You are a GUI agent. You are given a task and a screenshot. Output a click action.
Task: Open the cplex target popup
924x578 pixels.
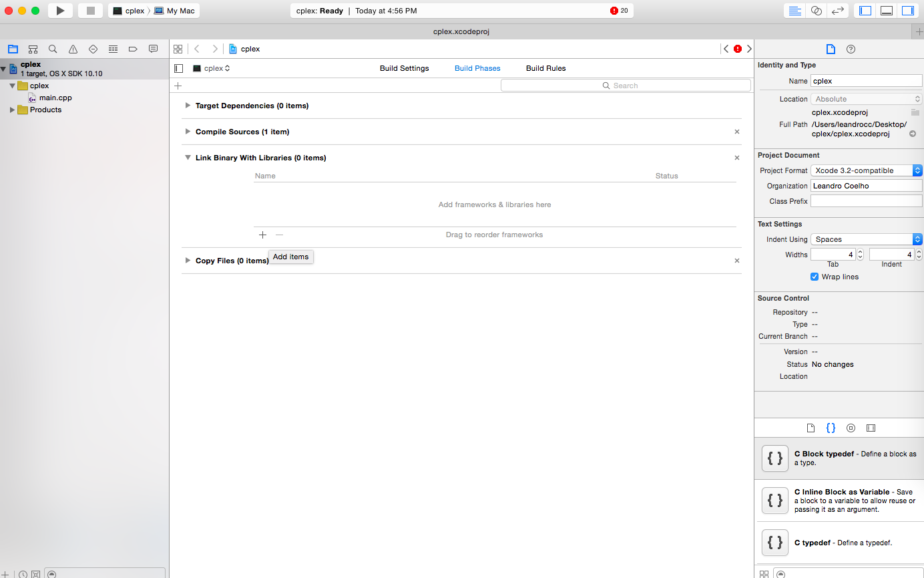point(212,68)
